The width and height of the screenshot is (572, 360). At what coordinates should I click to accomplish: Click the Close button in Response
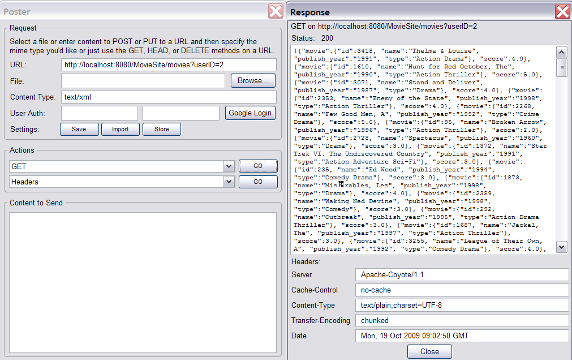click(429, 352)
